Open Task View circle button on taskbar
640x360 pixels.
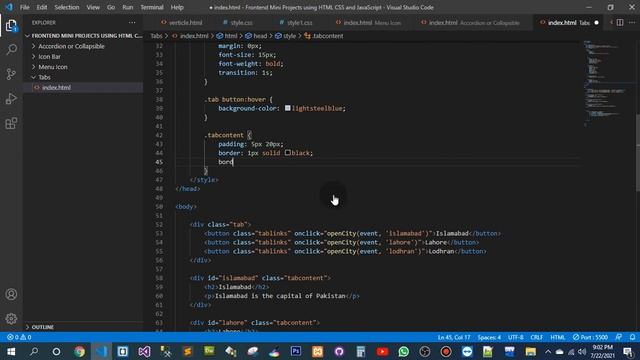pos(56,351)
